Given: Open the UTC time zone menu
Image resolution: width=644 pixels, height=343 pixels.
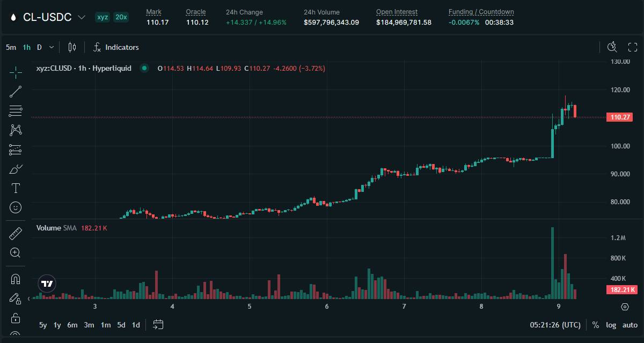Looking at the screenshot, I should click(x=555, y=325).
